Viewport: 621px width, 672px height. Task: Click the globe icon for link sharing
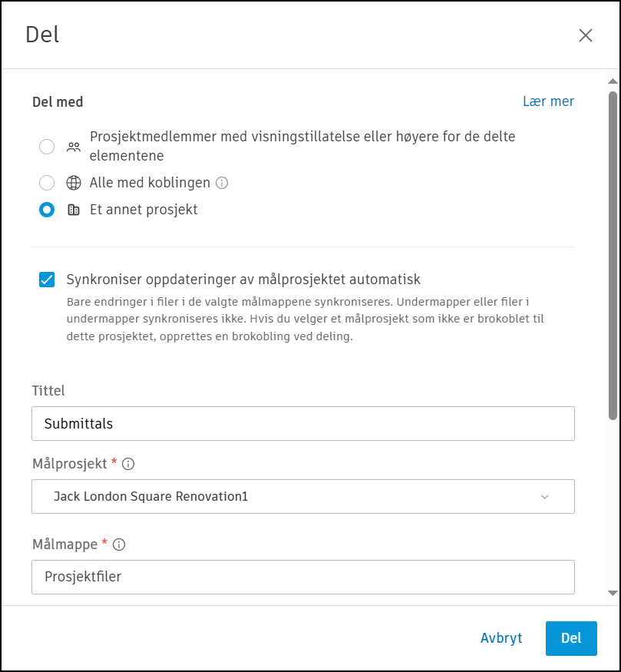tap(74, 183)
